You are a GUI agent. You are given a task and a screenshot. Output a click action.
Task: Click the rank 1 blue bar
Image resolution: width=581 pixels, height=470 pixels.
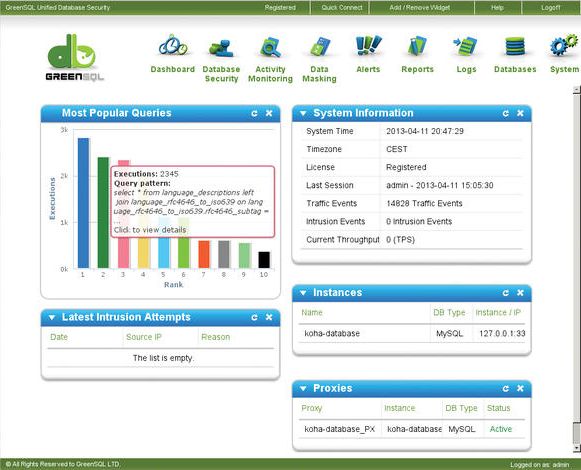click(x=83, y=203)
